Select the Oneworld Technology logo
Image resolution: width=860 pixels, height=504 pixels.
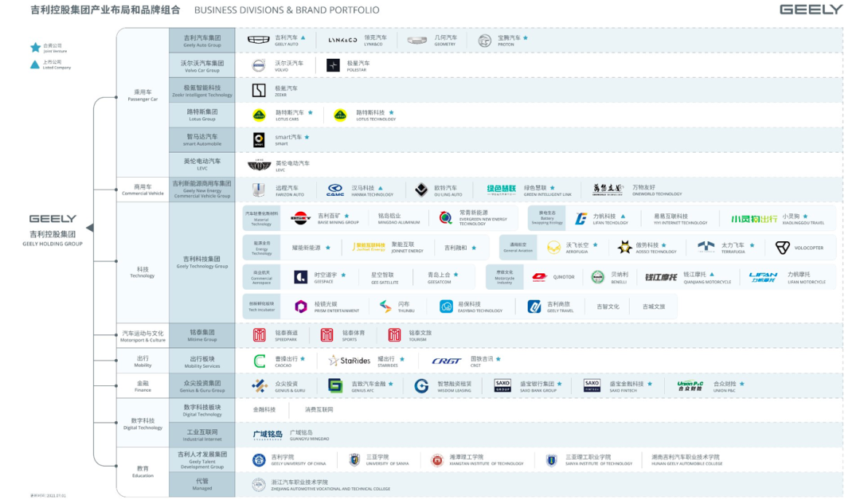[x=608, y=189]
